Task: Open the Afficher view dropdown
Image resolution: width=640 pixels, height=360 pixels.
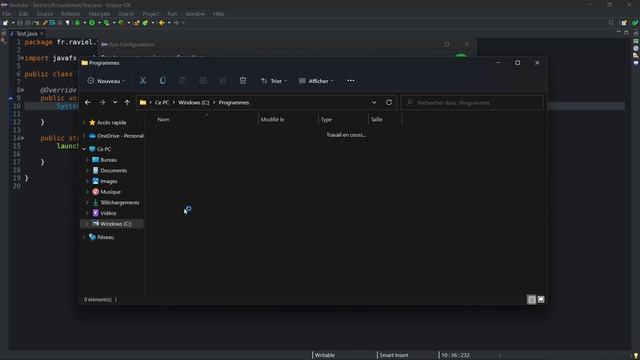Action: (x=316, y=81)
